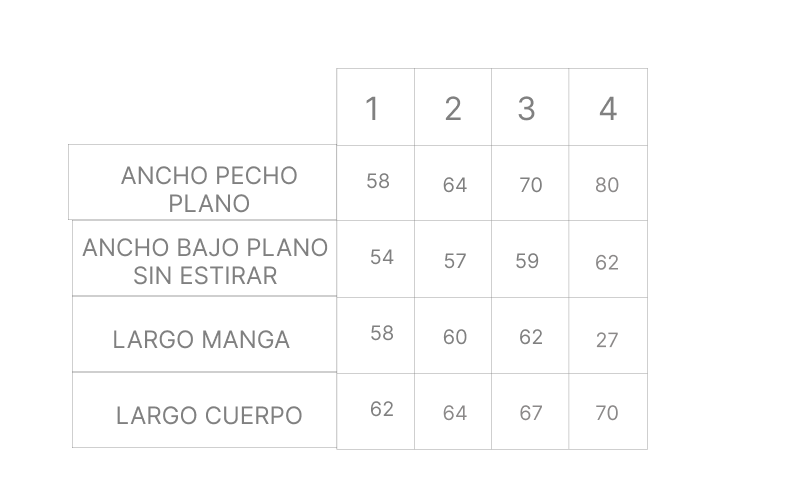
Task: Select the ANCHO BAJO PLANO SIN ESTIRAR label
Action: tap(205, 261)
